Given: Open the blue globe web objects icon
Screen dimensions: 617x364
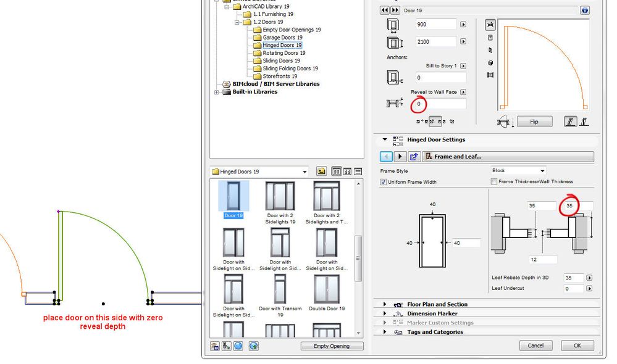Looking at the screenshot, I should [x=238, y=346].
